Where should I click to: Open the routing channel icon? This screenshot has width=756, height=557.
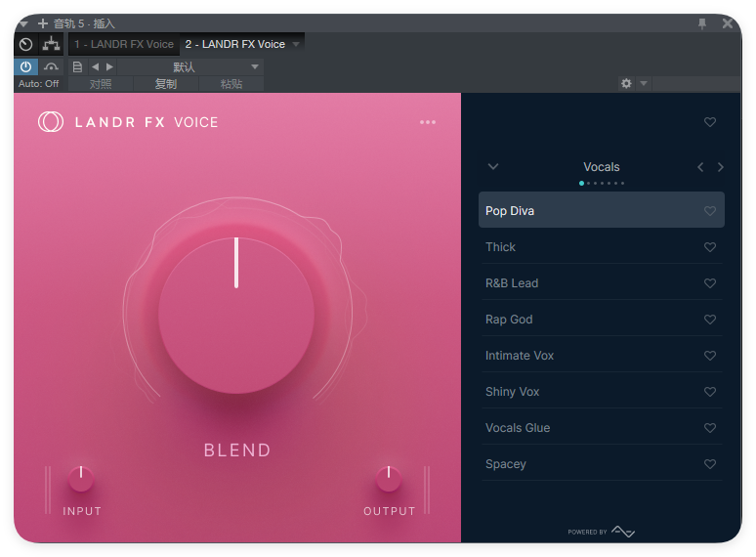click(51, 44)
